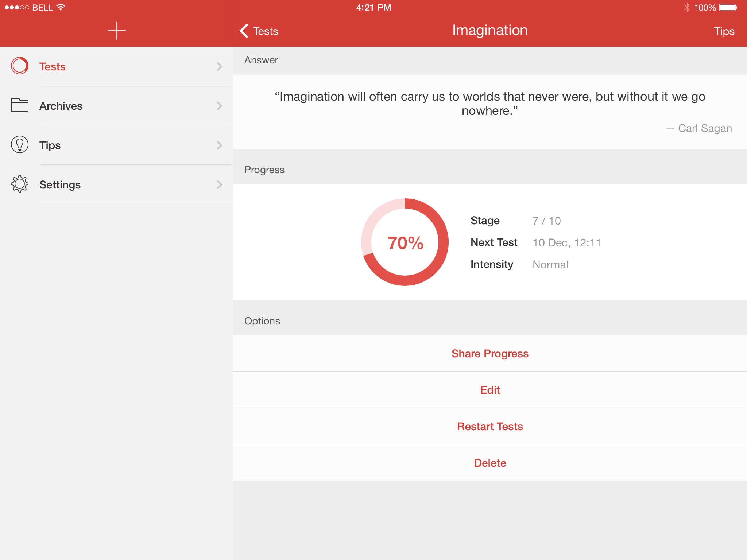Screen dimensions: 747x560
Task: Expand Settings row chevron
Action: (x=219, y=184)
